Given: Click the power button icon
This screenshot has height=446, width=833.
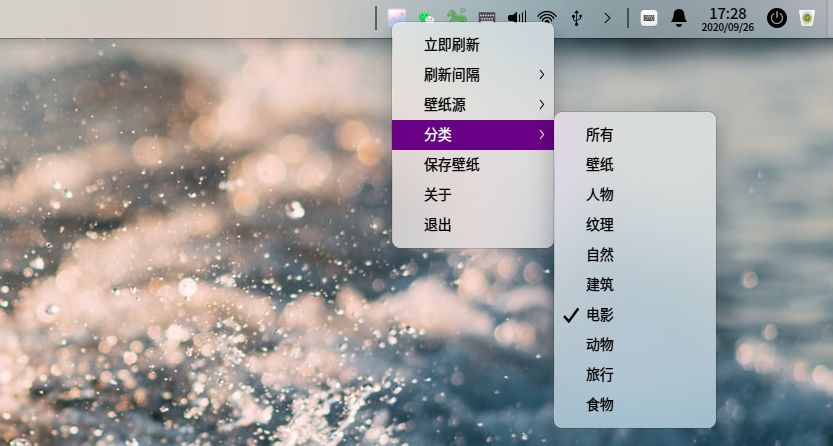Looking at the screenshot, I should point(776,18).
